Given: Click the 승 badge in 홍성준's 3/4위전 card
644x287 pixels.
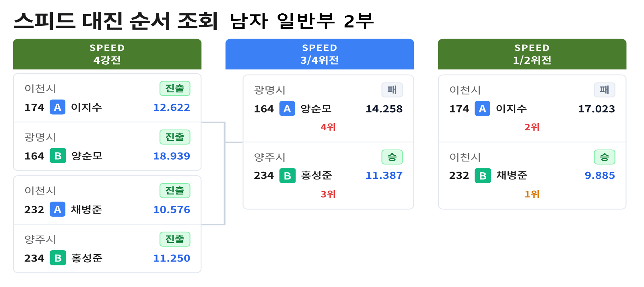Looking at the screenshot, I should coord(392,157).
